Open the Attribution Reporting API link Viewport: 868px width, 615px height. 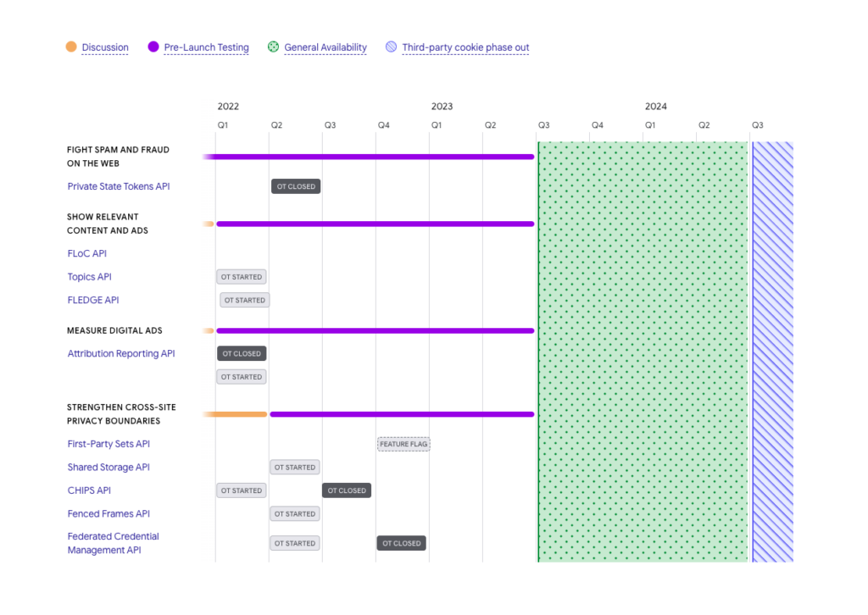pos(121,353)
